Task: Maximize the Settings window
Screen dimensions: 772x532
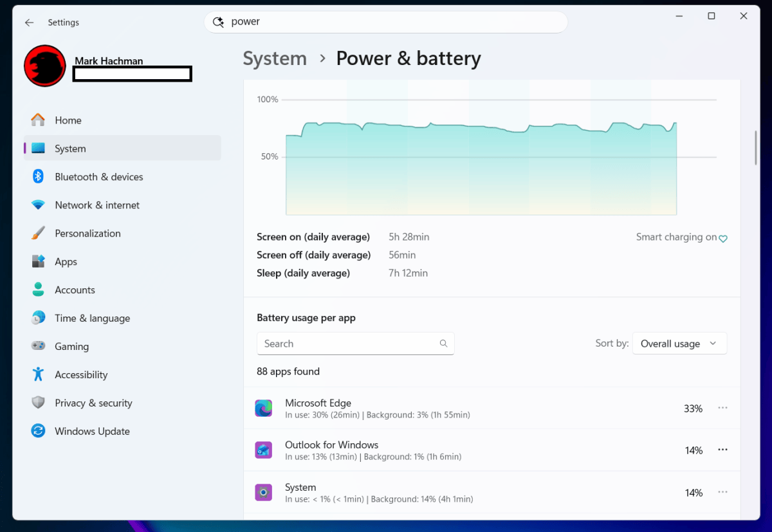Action: (712, 16)
